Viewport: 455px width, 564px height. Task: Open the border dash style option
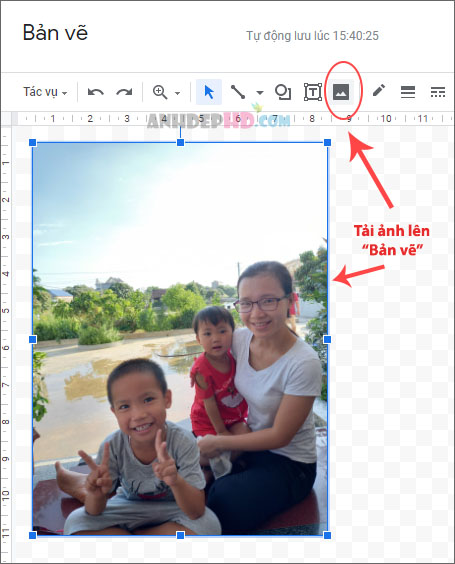pos(438,92)
